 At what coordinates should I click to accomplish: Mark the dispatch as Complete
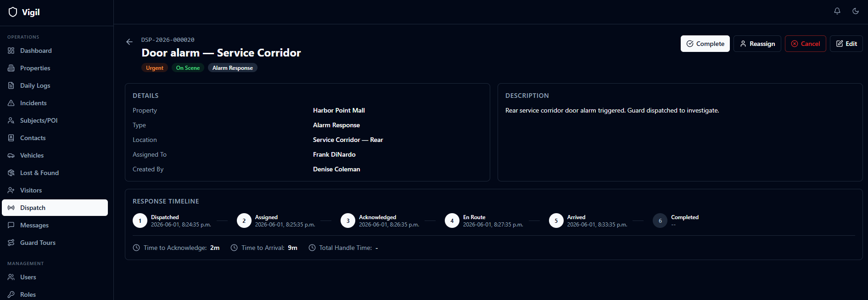[x=705, y=44]
